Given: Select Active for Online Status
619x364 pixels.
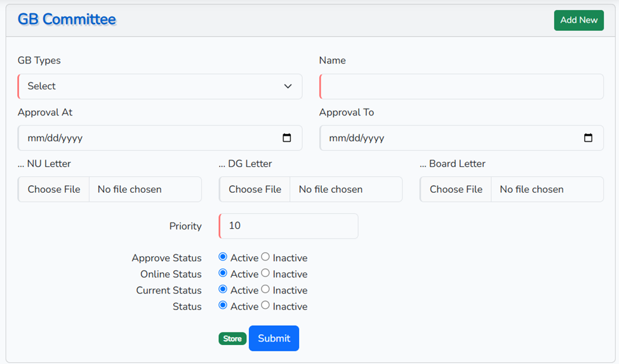Looking at the screenshot, I should 223,273.
